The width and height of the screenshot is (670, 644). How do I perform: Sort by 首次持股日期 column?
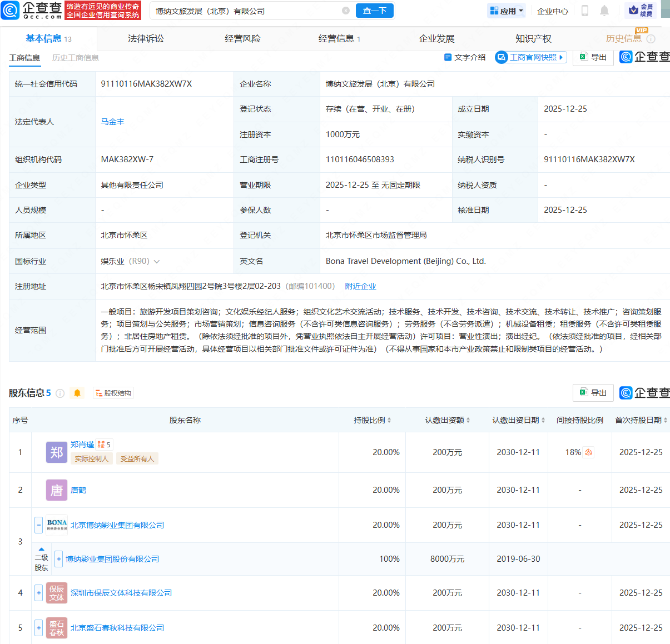tap(641, 420)
